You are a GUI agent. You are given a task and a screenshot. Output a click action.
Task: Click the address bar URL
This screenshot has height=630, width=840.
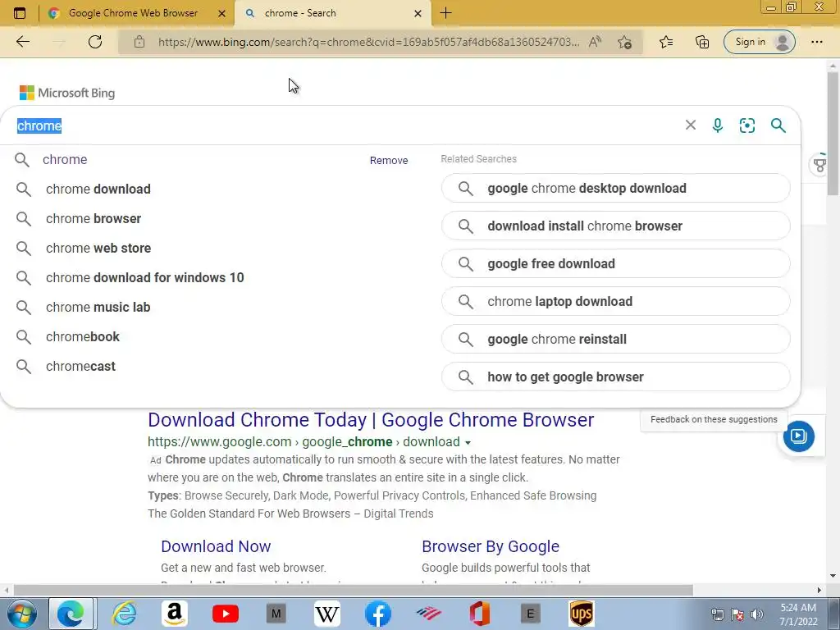point(368,42)
